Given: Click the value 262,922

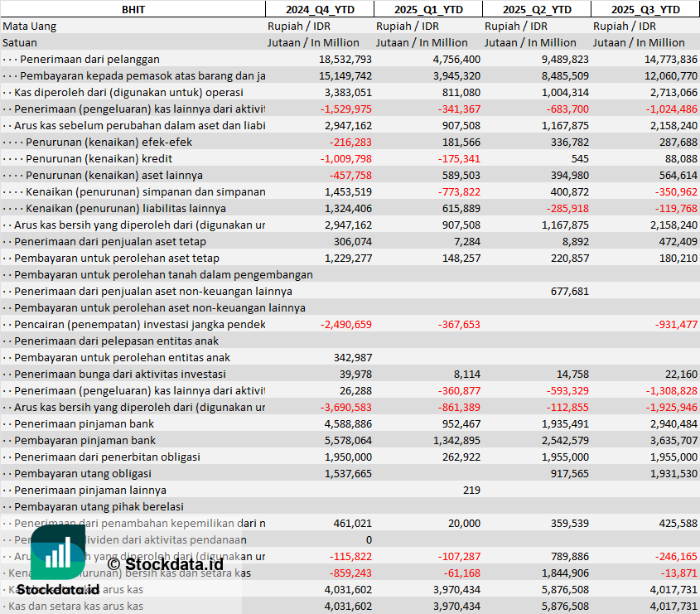Looking at the screenshot, I should (x=461, y=457).
